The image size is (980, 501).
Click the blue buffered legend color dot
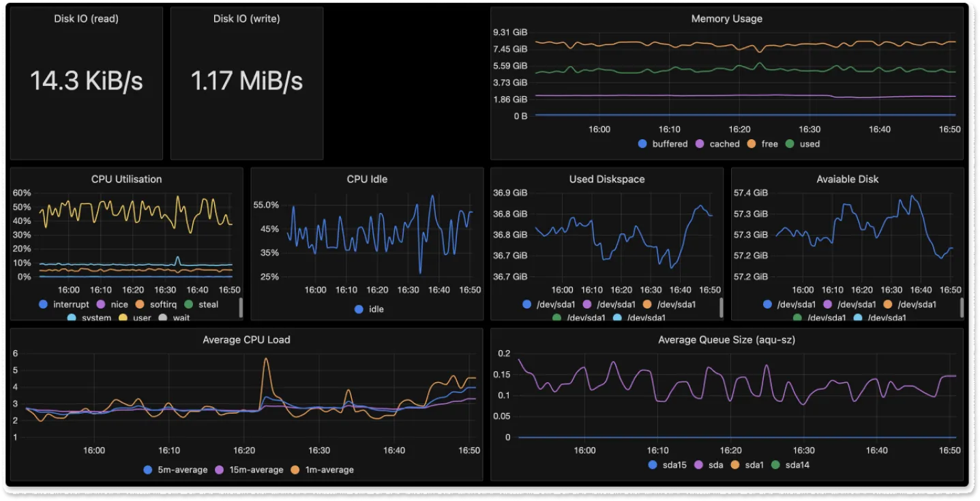click(642, 144)
